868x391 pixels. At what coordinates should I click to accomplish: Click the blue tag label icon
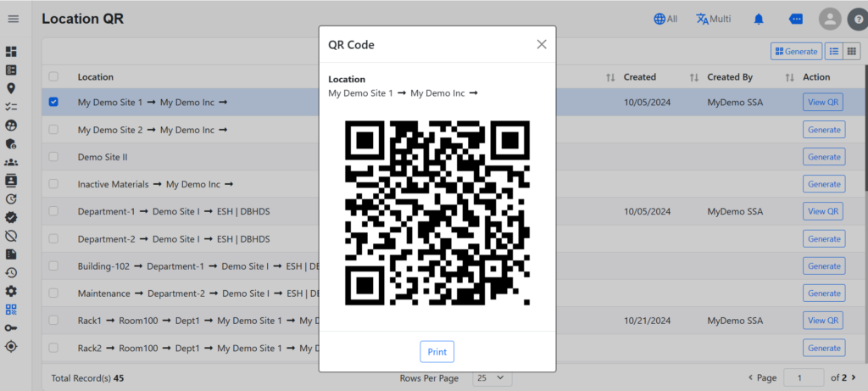(795, 19)
